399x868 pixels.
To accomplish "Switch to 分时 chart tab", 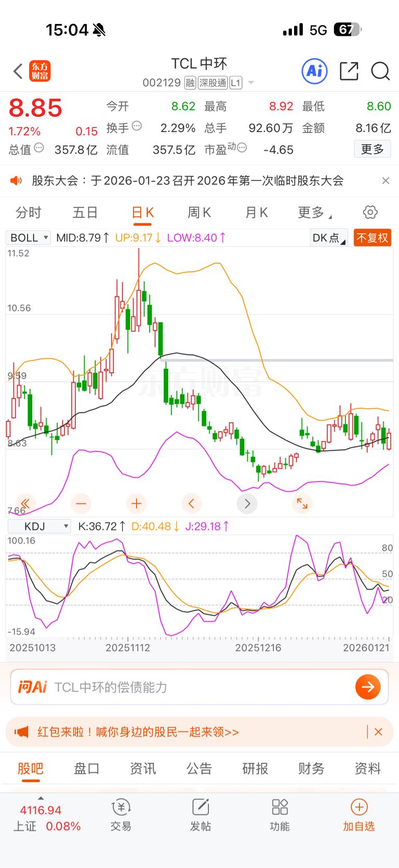I will (28, 212).
